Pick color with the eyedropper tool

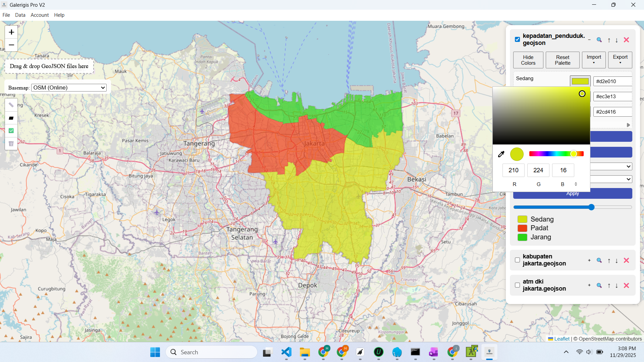pos(501,154)
